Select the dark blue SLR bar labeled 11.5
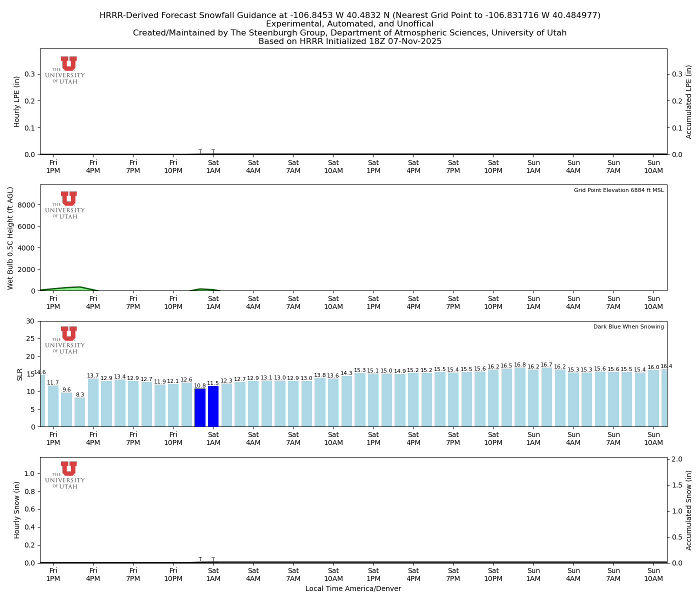The image size is (700, 600). coord(213,406)
